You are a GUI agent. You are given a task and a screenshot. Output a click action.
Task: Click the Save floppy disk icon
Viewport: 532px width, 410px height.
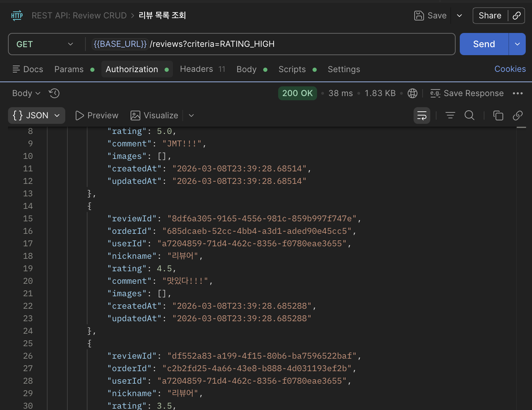(419, 16)
